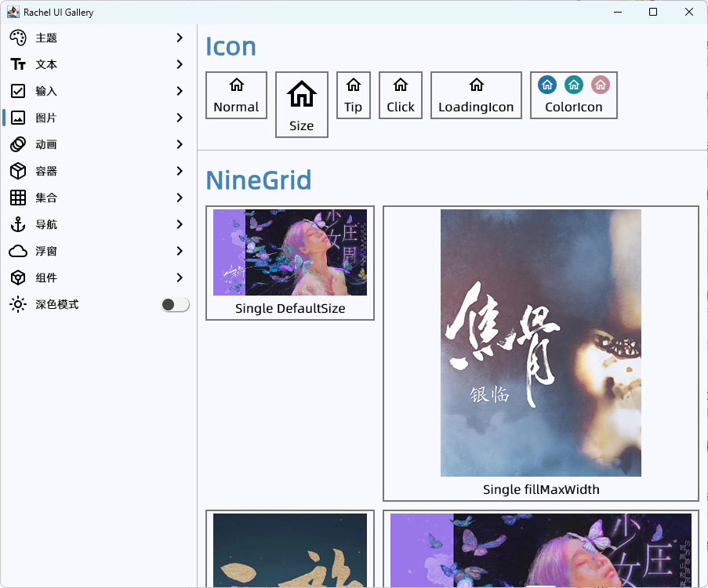Screen dimensions: 708x588
Task: Open the 集合 menu item
Action: coord(99,198)
